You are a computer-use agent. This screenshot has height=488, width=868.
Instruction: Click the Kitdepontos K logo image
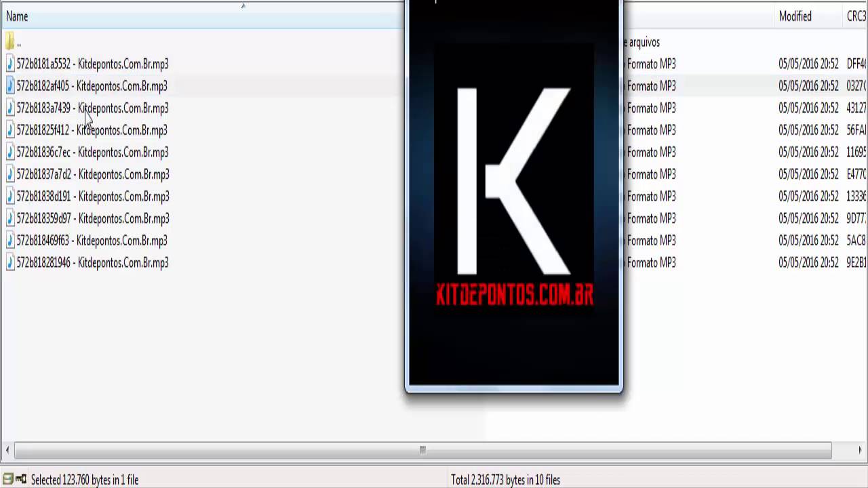[x=513, y=181]
